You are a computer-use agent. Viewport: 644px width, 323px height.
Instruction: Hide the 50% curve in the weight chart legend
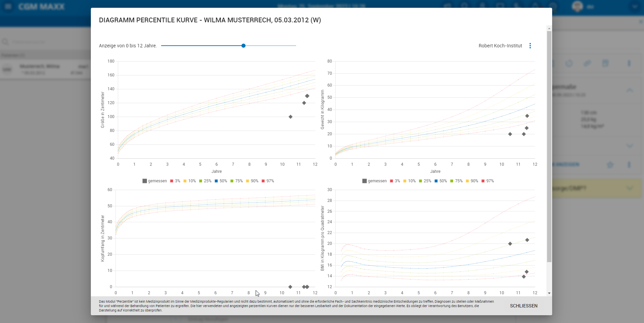pyautogui.click(x=440, y=181)
